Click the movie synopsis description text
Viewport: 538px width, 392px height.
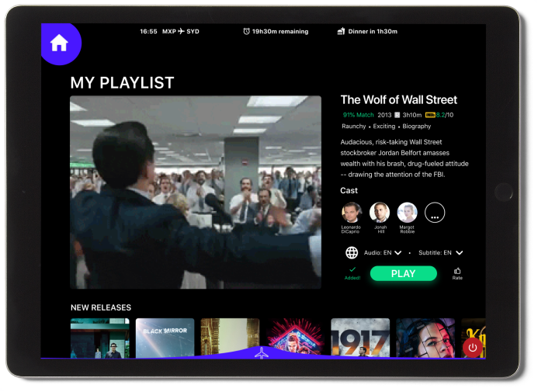click(404, 158)
